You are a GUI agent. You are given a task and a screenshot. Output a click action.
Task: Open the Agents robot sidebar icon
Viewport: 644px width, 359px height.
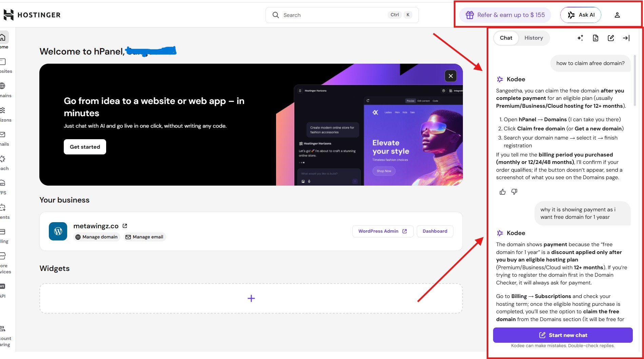click(3, 207)
